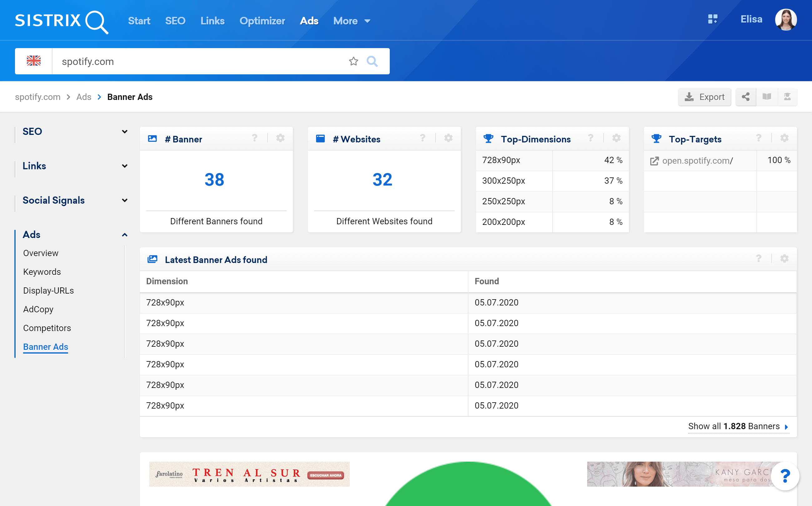The width and height of the screenshot is (812, 506).
Task: Click the Found column header
Action: coord(487,281)
